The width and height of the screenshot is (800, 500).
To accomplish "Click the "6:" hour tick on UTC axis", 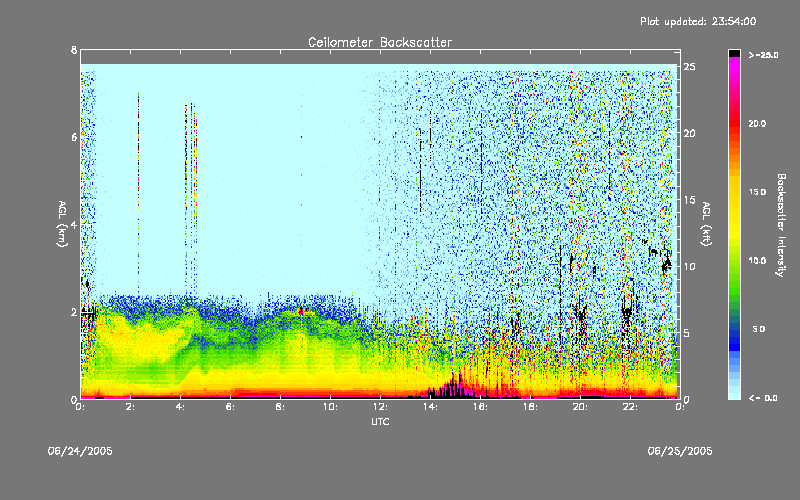I will coord(231,407).
